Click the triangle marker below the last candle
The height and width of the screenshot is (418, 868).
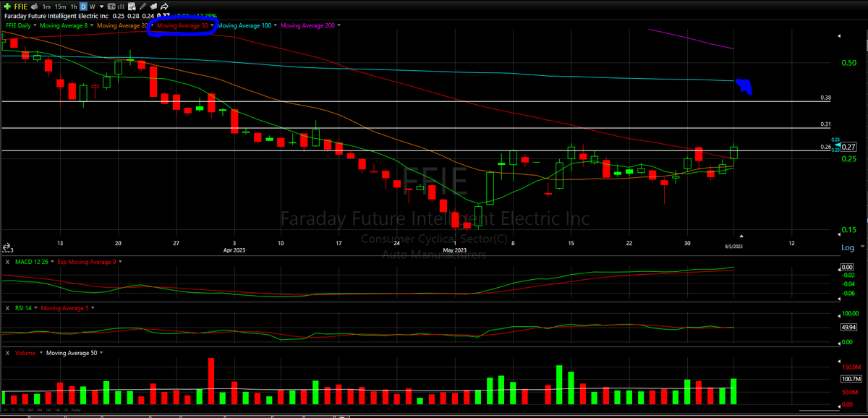point(741,234)
